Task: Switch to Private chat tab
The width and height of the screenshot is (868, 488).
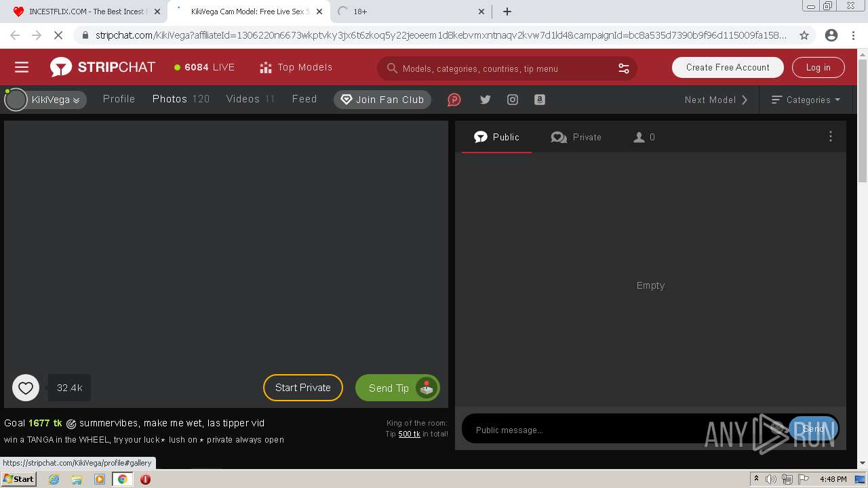Action: [576, 137]
